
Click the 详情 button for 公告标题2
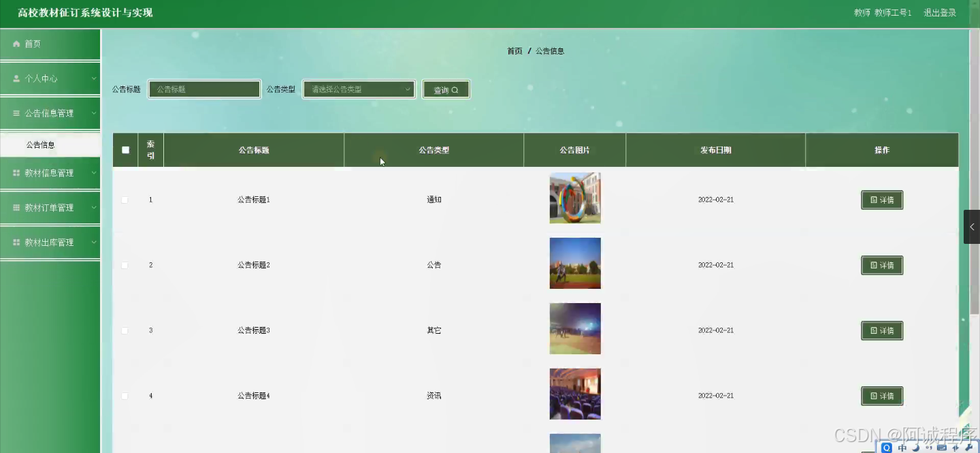click(881, 265)
